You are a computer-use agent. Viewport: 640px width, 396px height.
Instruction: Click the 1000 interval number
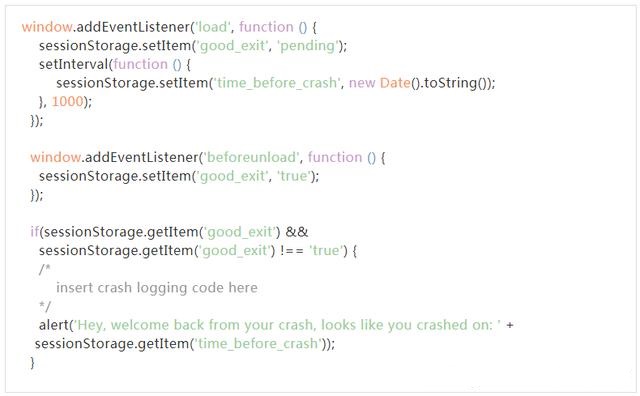(x=67, y=101)
